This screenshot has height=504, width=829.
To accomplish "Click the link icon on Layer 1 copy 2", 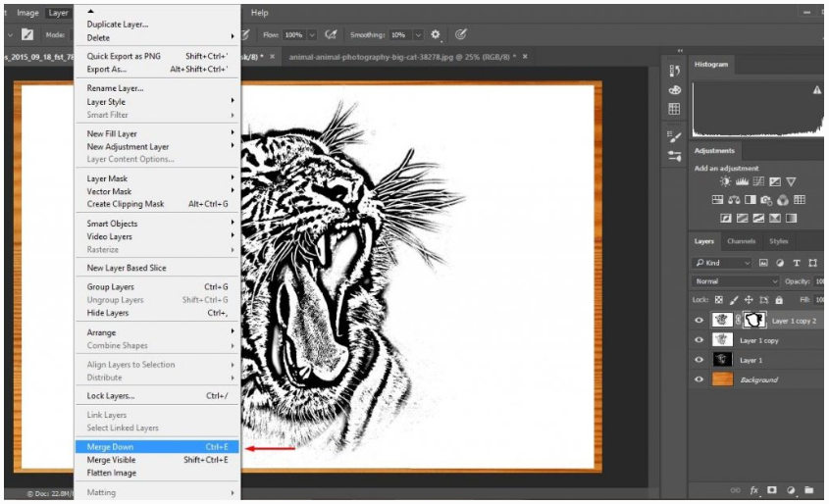I will (x=738, y=321).
